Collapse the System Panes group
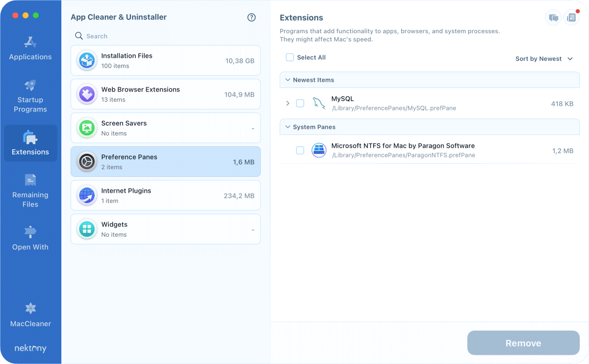This screenshot has height=364, width=589. pyautogui.click(x=288, y=127)
